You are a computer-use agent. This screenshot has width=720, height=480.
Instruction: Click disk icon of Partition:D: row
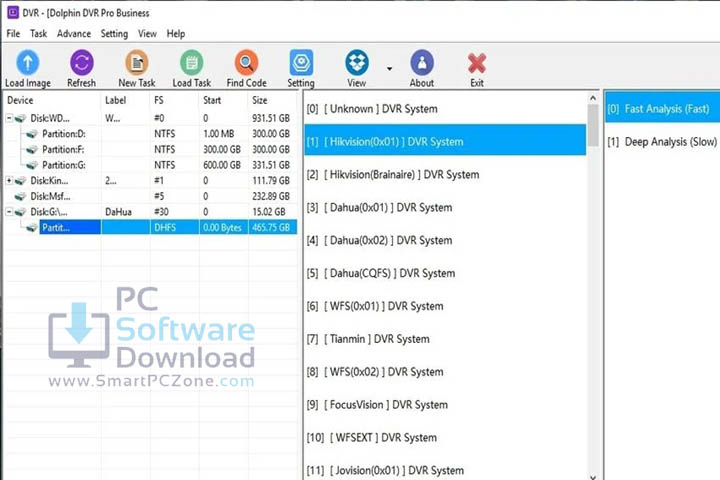(32, 134)
